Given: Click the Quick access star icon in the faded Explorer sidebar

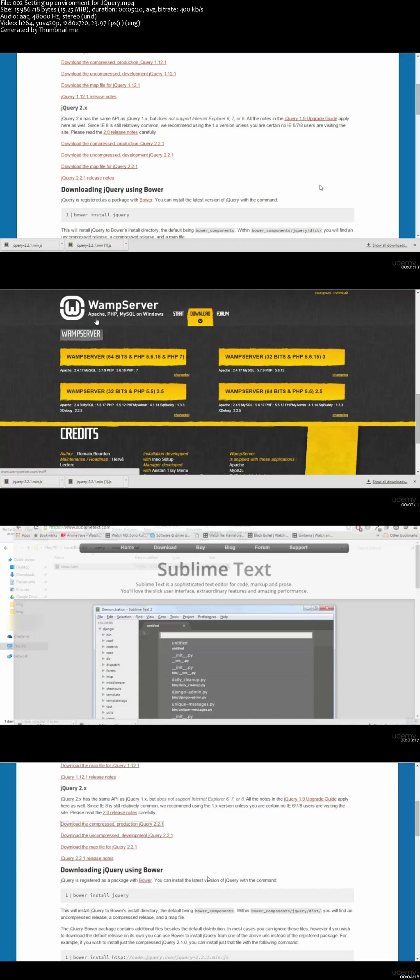Looking at the screenshot, I should [11, 560].
